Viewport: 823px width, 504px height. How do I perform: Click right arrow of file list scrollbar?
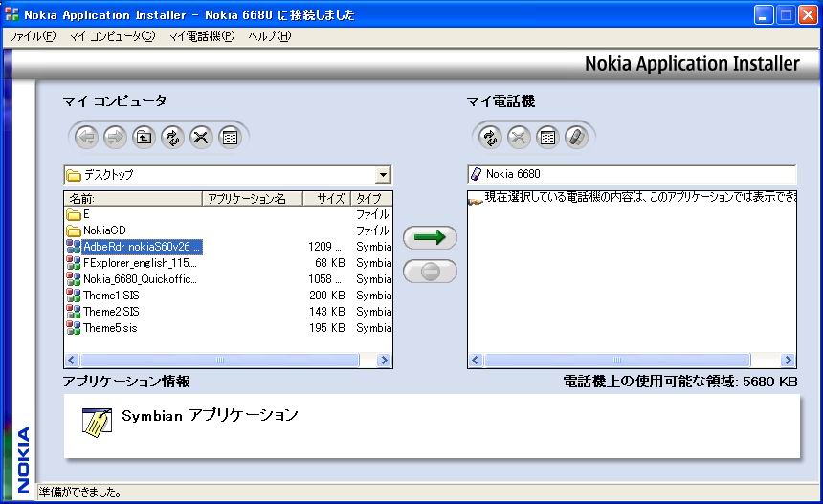click(384, 360)
